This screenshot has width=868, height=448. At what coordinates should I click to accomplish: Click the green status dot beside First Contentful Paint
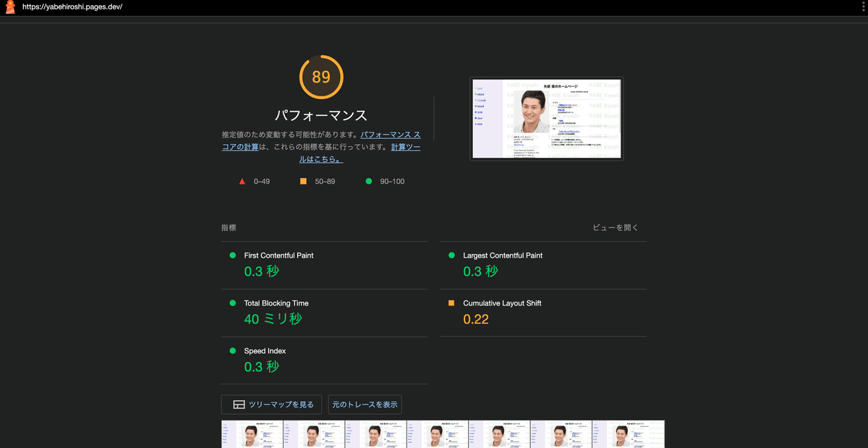[x=232, y=255]
